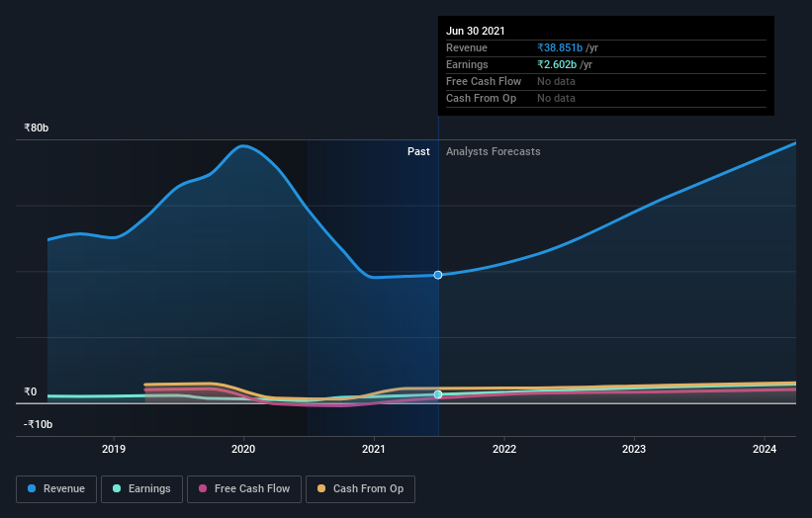The height and width of the screenshot is (518, 812).
Task: Toggle the Earnings series legend button
Action: click(141, 489)
